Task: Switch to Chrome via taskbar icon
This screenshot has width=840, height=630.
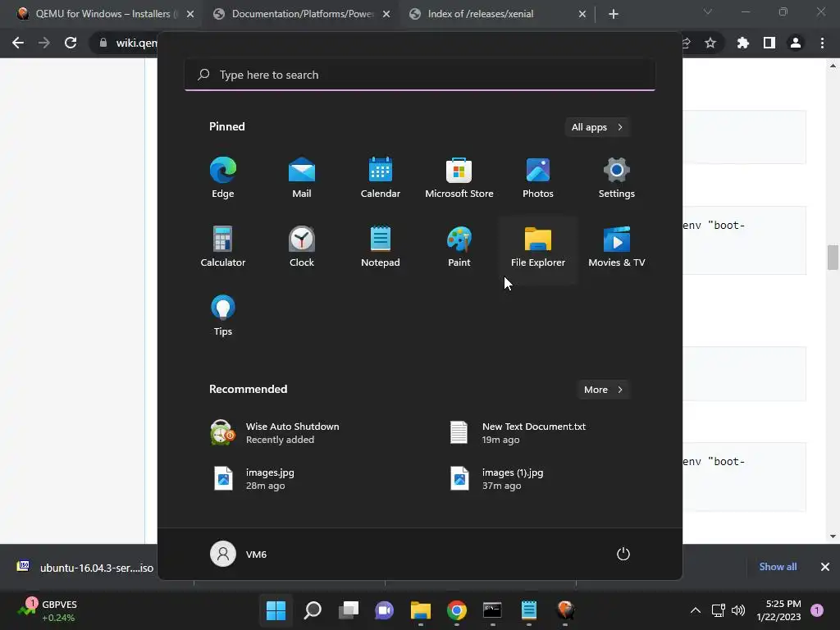Action: [456, 610]
